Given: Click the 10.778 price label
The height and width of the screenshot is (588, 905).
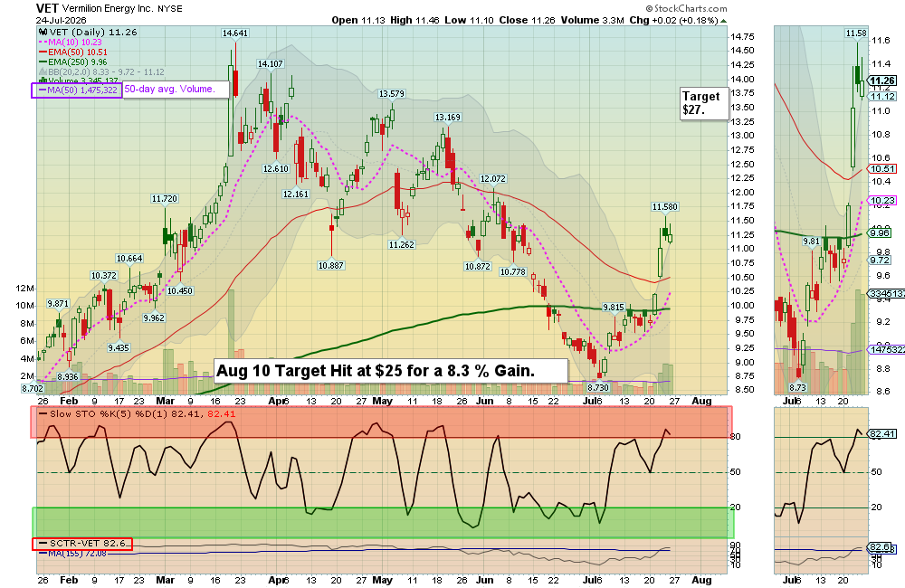Looking at the screenshot, I should (x=512, y=271).
